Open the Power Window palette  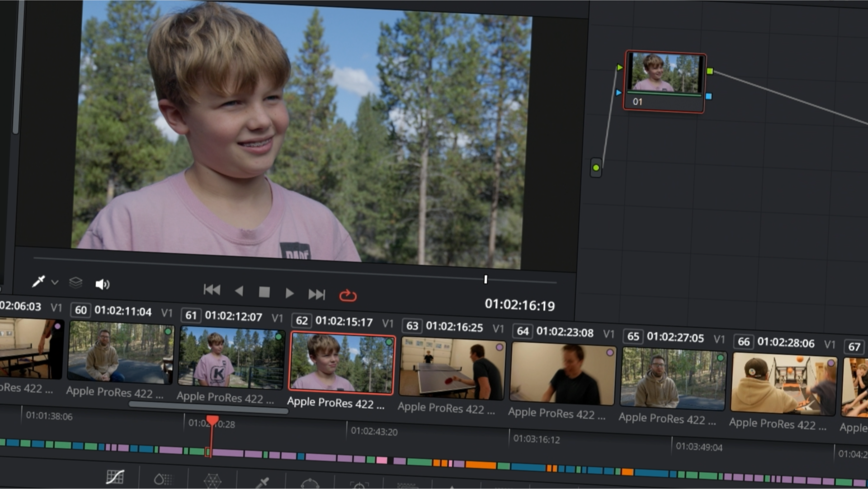310,484
